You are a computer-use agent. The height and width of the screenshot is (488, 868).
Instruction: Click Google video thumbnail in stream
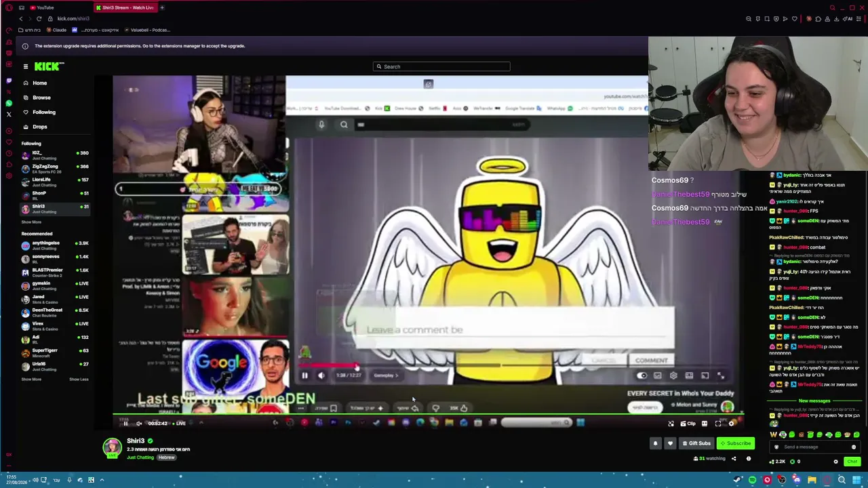coord(235,366)
